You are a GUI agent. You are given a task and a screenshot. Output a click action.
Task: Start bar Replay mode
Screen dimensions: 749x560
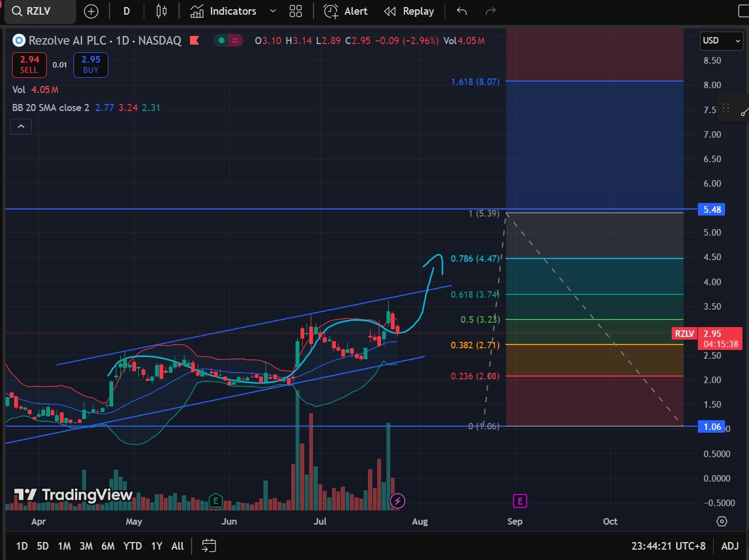click(409, 11)
